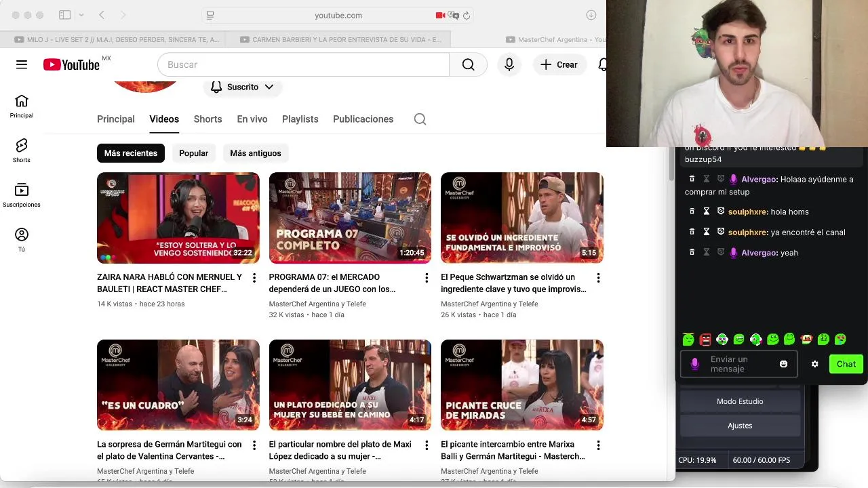Open options menu for PROGRAMA 07 video
Screen dimensions: 868x488
[x=427, y=278]
